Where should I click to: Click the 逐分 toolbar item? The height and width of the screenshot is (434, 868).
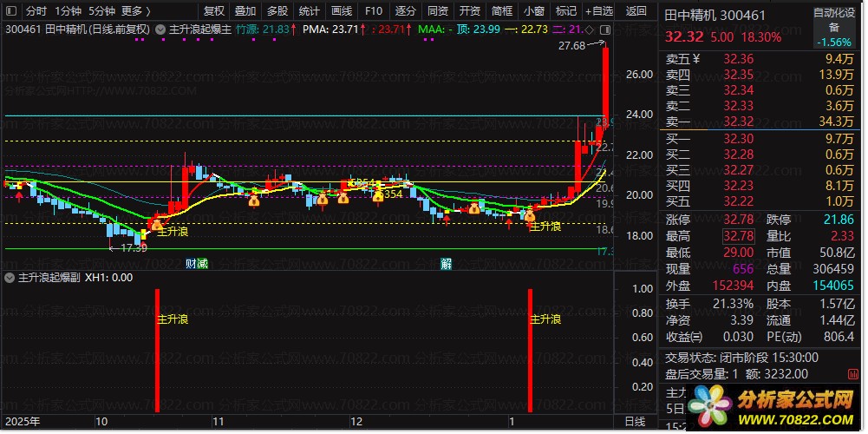tap(405, 10)
